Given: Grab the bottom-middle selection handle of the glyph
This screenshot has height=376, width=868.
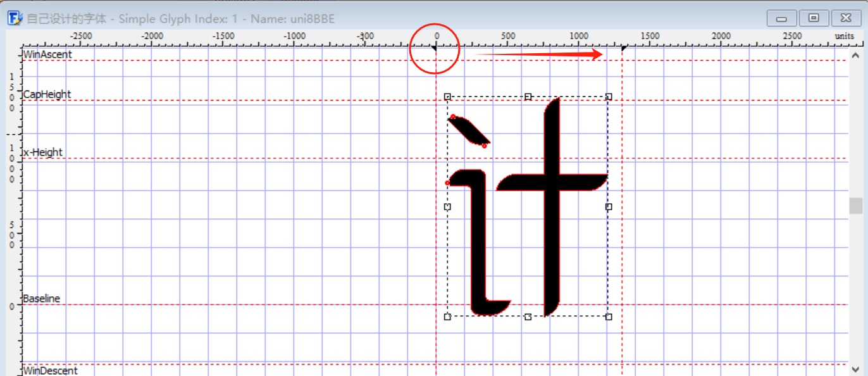Looking at the screenshot, I should tap(528, 316).
